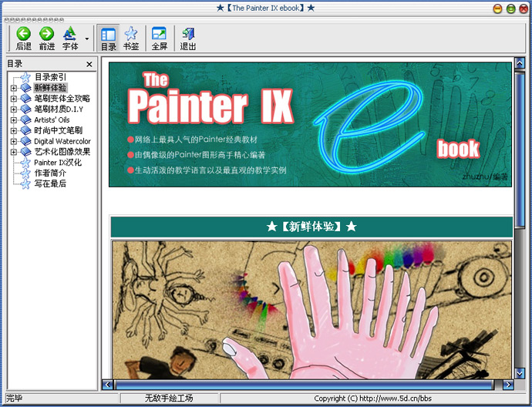Image resolution: width=532 pixels, height=407 pixels.
Task: Click the star icon beside 目录索引
Action: [x=25, y=77]
